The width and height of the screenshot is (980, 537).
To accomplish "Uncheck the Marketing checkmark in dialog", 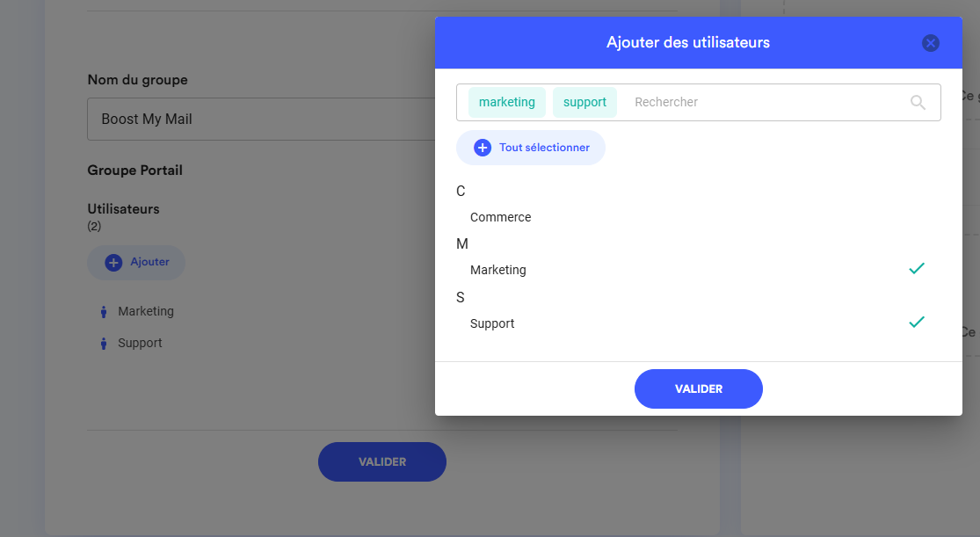I will (x=917, y=269).
